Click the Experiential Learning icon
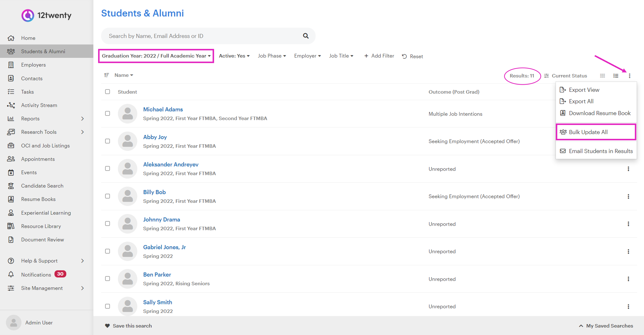Image resolution: width=644 pixels, height=335 pixels. (11, 213)
